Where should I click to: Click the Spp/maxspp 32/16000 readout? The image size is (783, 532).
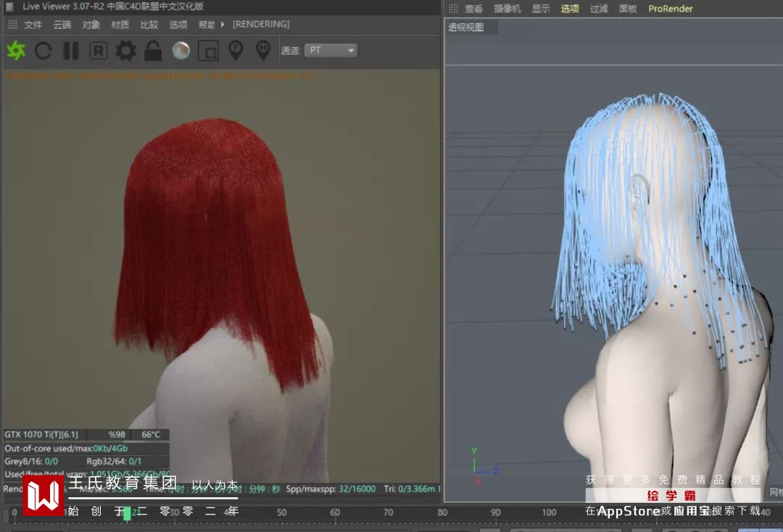331,489
